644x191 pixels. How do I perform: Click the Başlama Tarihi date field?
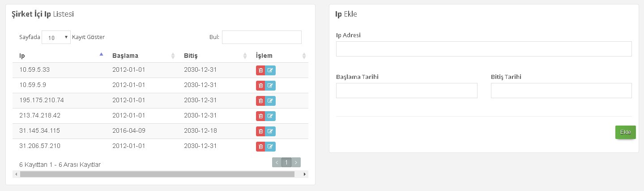coord(406,91)
